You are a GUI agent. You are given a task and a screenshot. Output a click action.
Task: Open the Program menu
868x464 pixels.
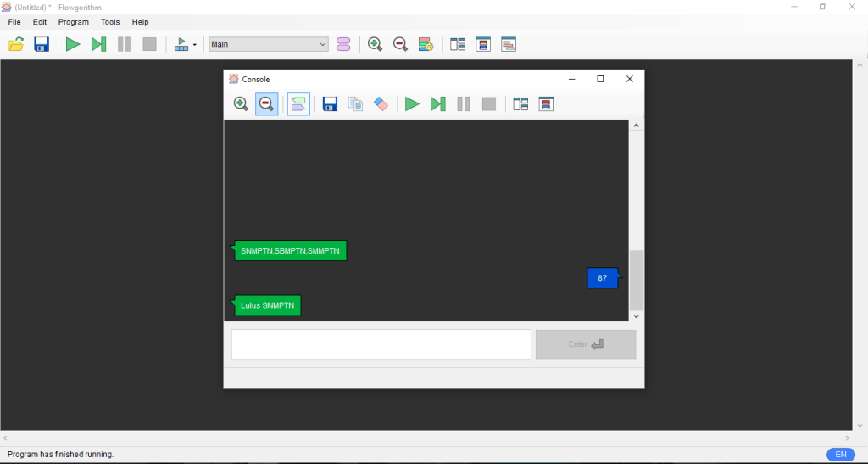(73, 22)
